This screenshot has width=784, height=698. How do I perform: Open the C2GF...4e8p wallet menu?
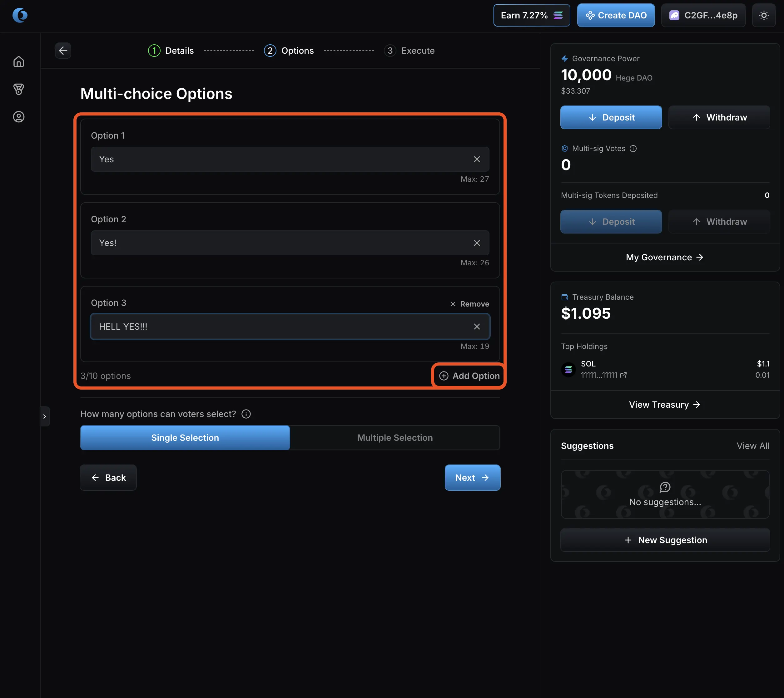point(703,15)
